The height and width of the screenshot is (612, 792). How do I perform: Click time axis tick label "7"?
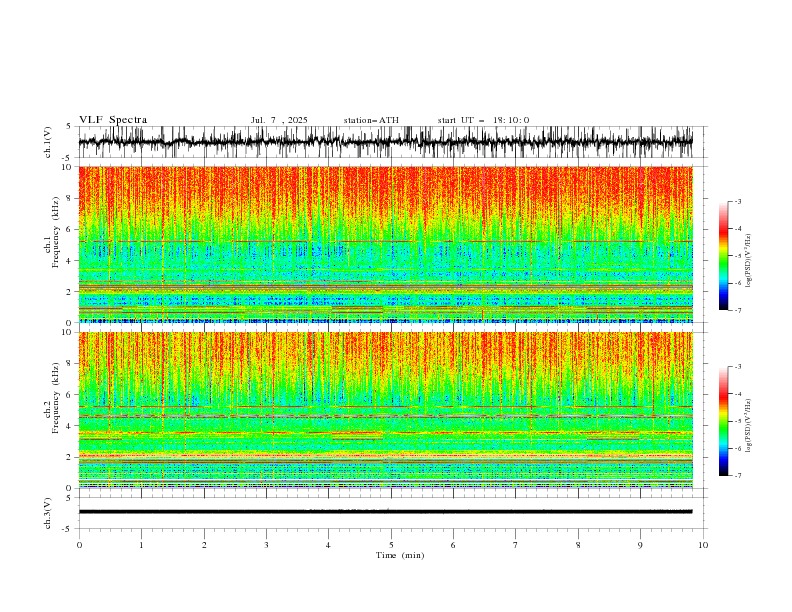[x=516, y=545]
